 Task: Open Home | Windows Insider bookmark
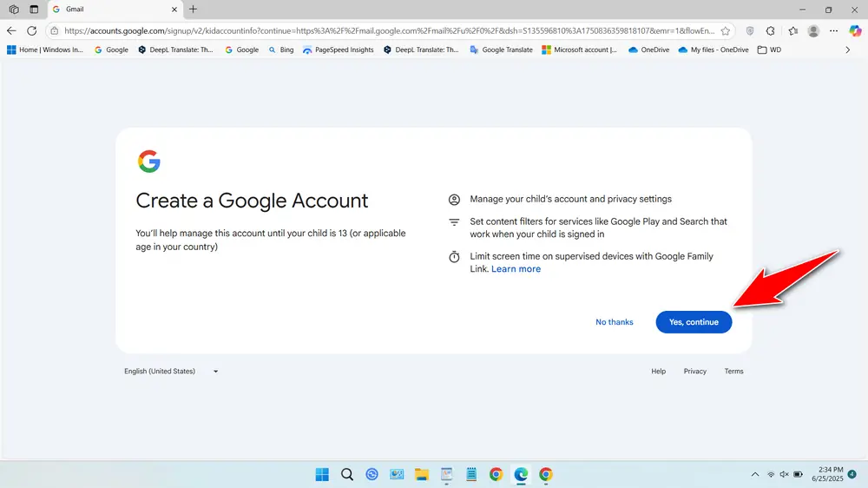pyautogui.click(x=45, y=49)
